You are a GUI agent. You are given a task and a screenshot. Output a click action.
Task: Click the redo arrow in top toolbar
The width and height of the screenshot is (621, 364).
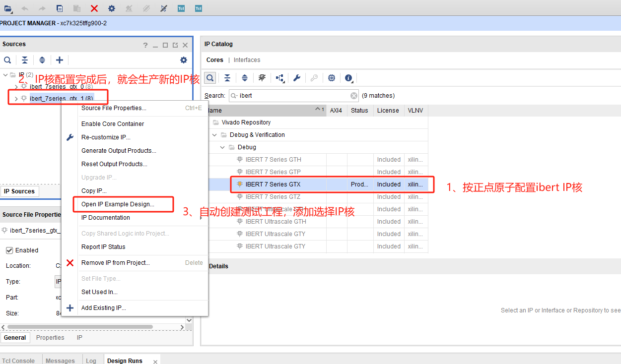(42, 8)
